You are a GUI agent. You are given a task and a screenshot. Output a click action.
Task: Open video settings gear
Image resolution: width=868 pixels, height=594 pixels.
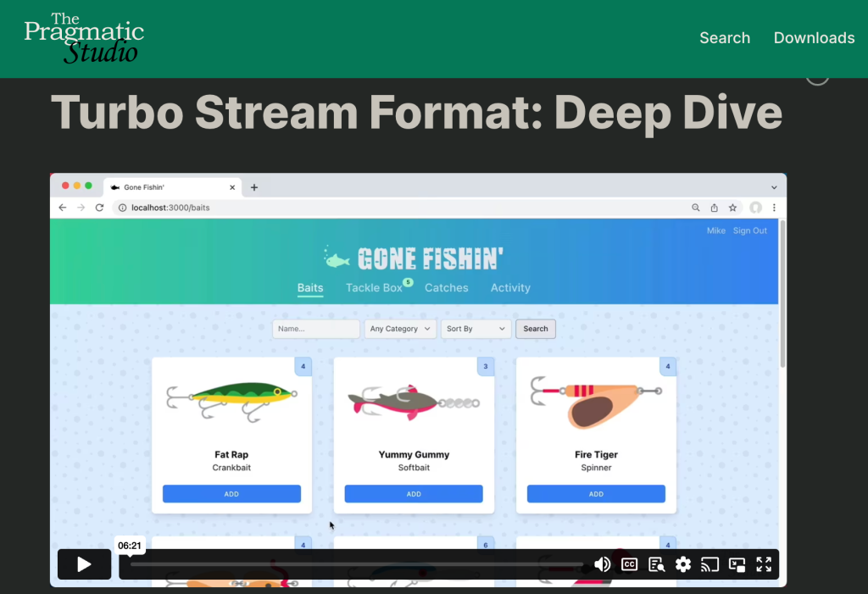[683, 564]
